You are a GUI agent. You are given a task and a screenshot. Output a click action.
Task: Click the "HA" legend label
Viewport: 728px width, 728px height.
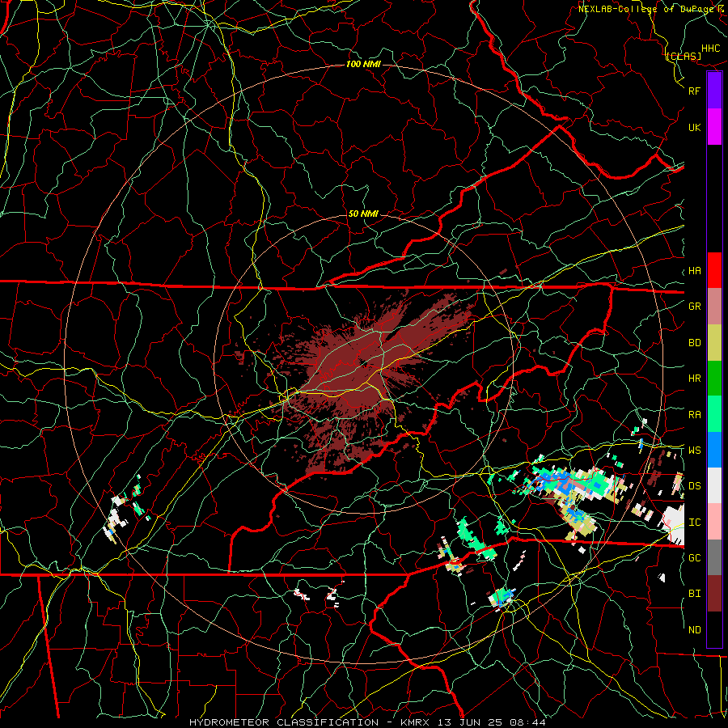(x=694, y=270)
